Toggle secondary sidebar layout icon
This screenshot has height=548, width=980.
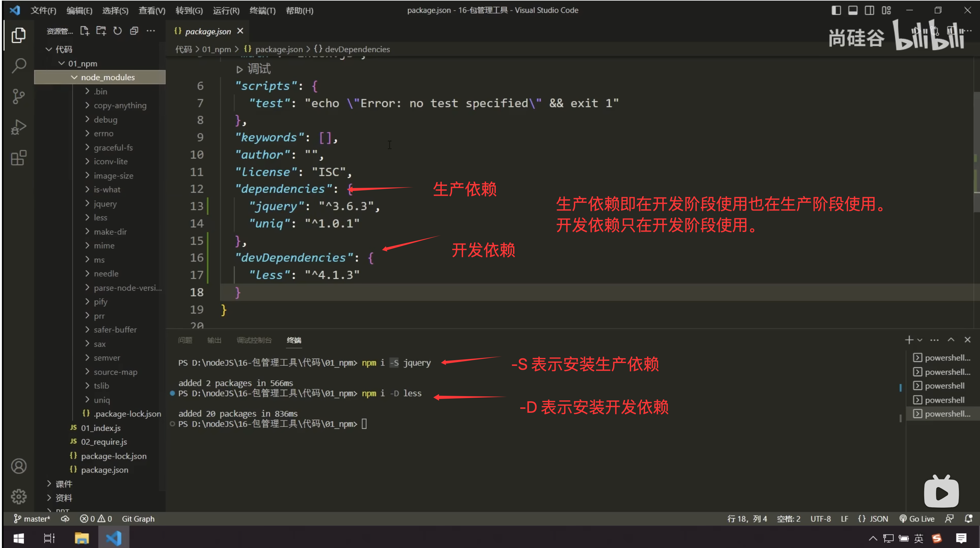point(869,10)
